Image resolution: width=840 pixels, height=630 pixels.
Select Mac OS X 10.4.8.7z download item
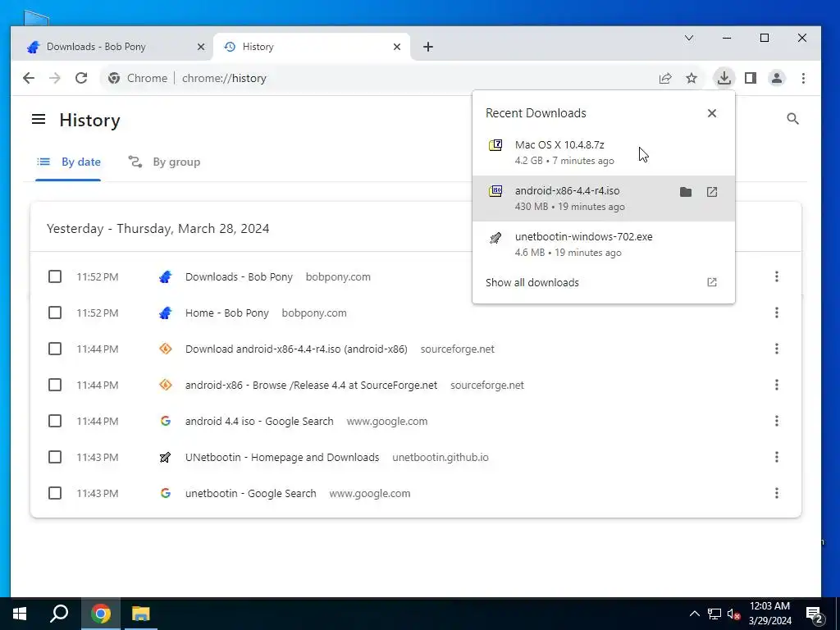click(x=603, y=152)
